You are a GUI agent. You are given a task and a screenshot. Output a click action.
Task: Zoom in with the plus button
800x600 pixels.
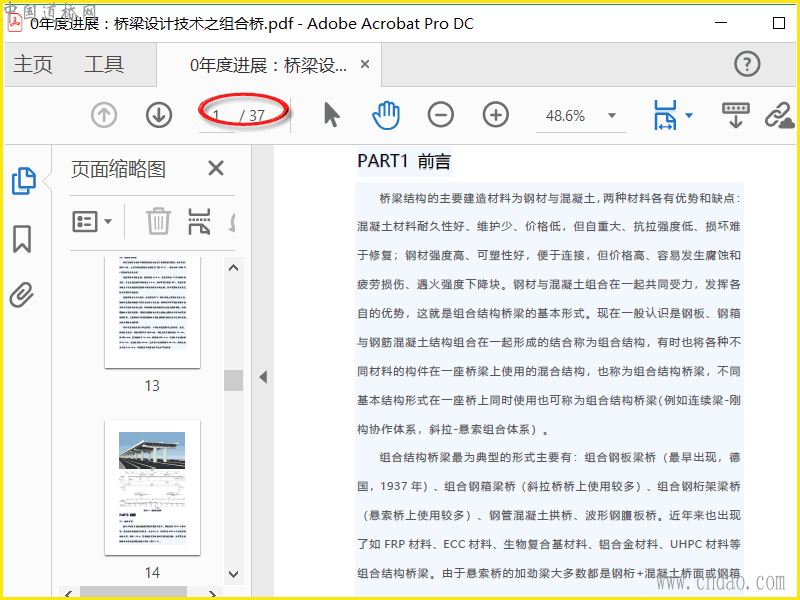point(496,115)
